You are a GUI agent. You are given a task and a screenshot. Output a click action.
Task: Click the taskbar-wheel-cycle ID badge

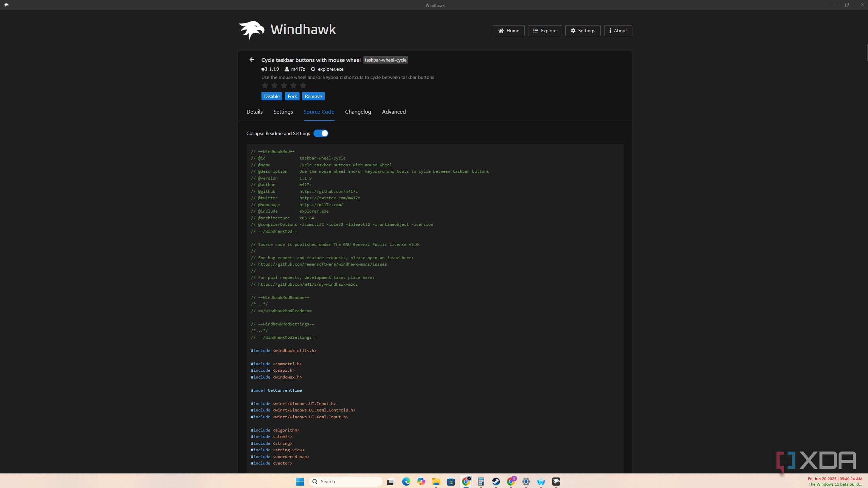[386, 60]
